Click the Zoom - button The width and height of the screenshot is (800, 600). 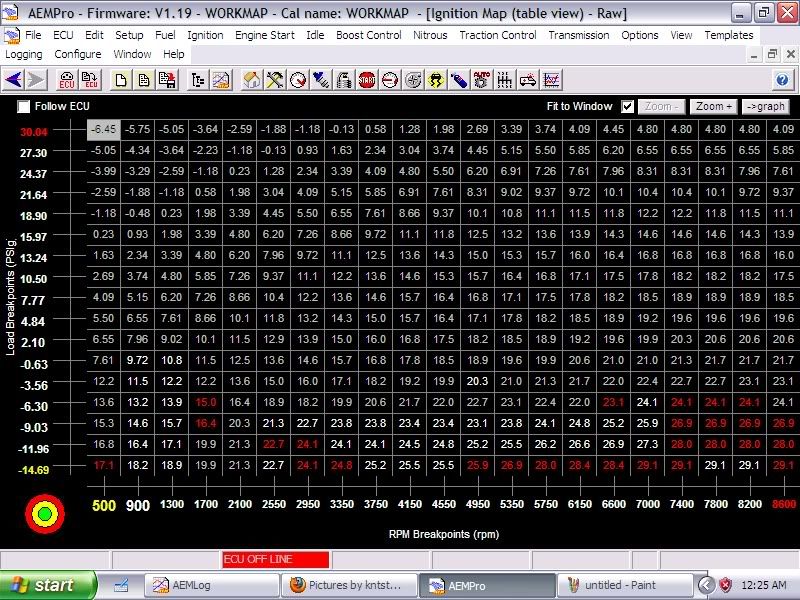pyautogui.click(x=662, y=106)
